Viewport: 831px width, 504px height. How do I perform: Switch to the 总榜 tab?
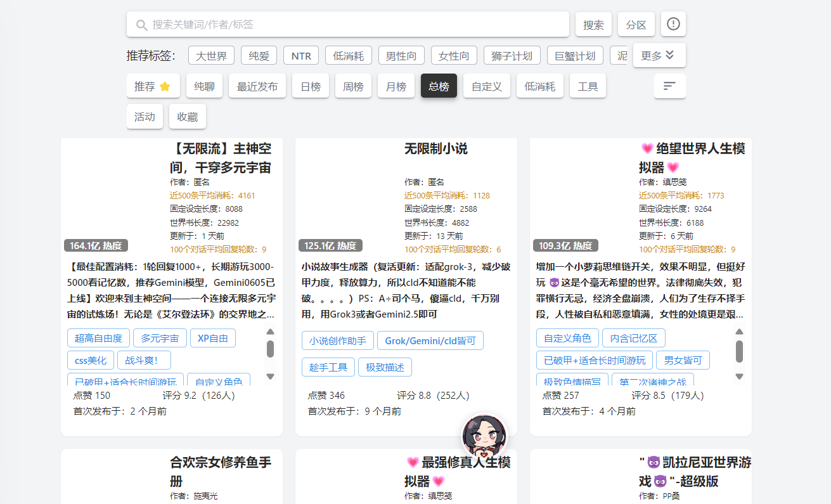[x=439, y=85]
